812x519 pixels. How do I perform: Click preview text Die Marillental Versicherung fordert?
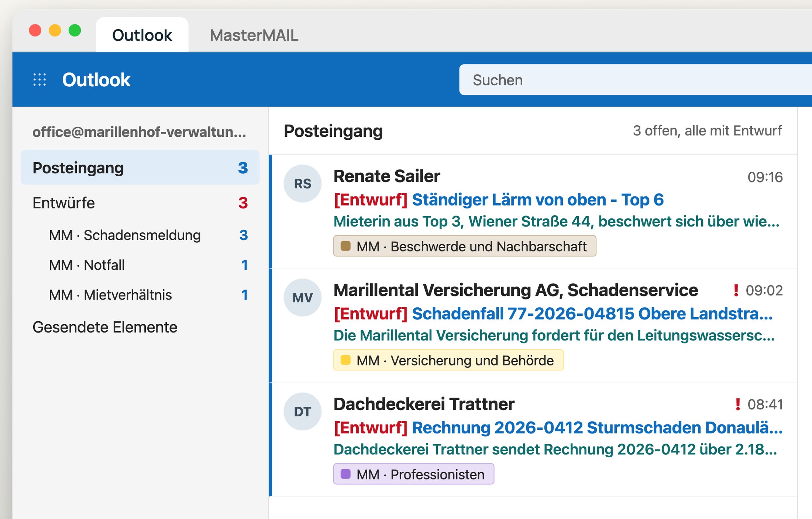[554, 335]
